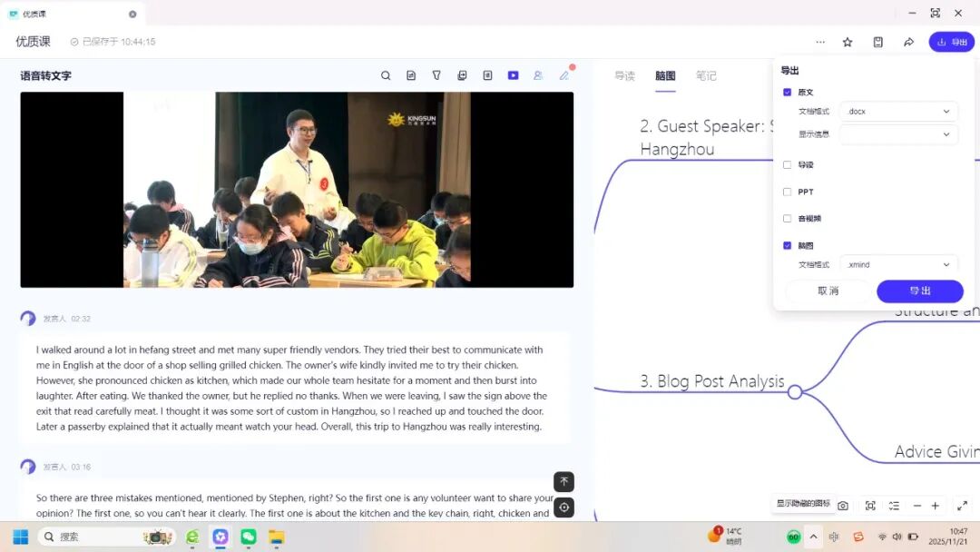Click the share arrow icon
Screen dimensions: 980x552
pos(908,42)
